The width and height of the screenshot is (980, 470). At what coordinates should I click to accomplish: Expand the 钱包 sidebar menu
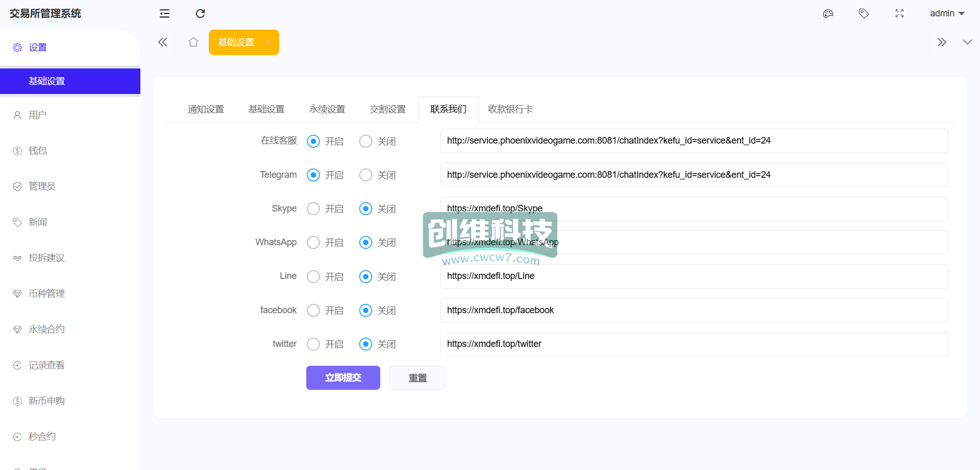click(x=38, y=151)
